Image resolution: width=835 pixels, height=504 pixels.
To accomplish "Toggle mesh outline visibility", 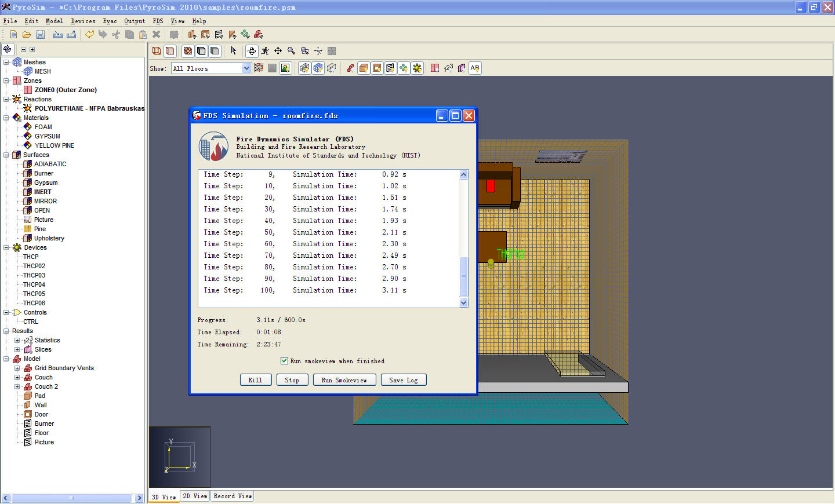I will pos(331,68).
